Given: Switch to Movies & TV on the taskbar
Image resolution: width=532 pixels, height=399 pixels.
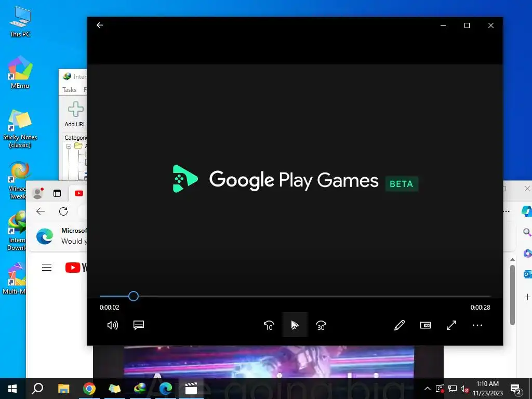Looking at the screenshot, I should 191,389.
